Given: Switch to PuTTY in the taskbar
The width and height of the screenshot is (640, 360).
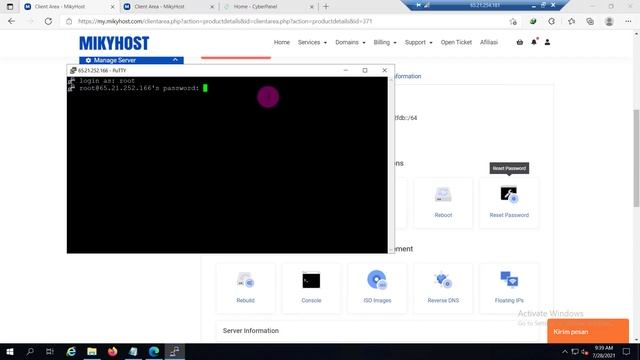Looking at the screenshot, I should [x=175, y=351].
